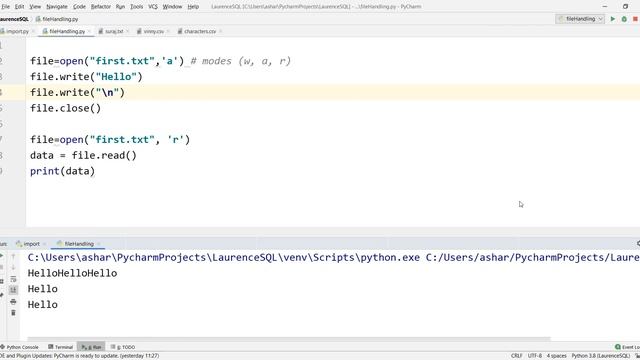Switch to the import.py editor tab
This screenshot has width=640, height=360.
point(17,31)
